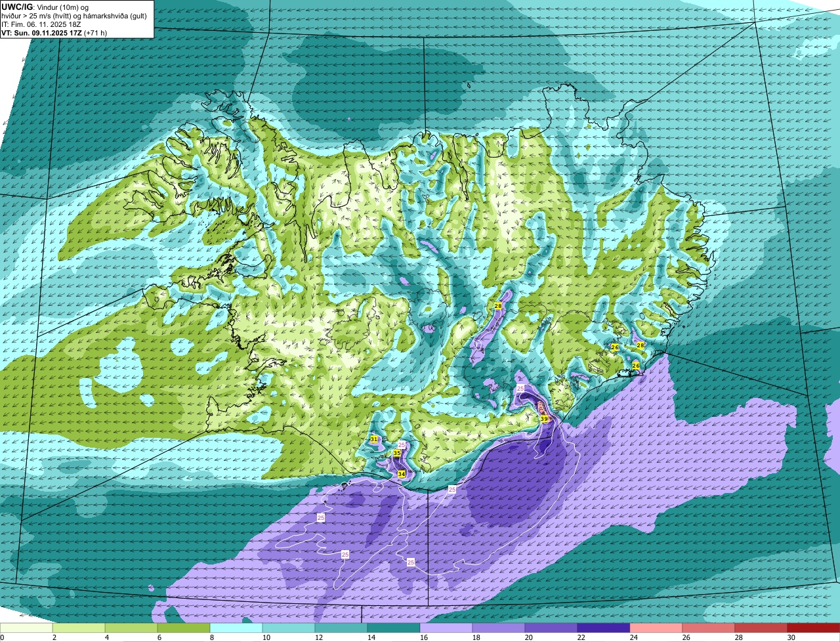This screenshot has width=840, height=642.
Task: Click the '16' tick label on the scale
Action: [423, 637]
